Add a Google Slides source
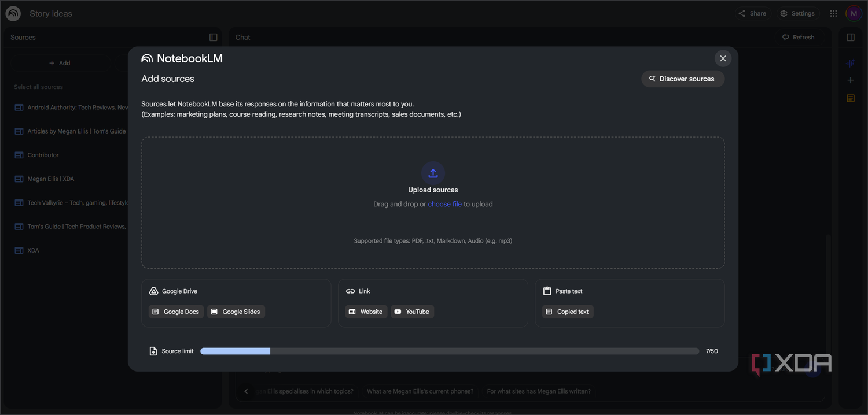Screen dimensions: 868x415 click(236, 312)
